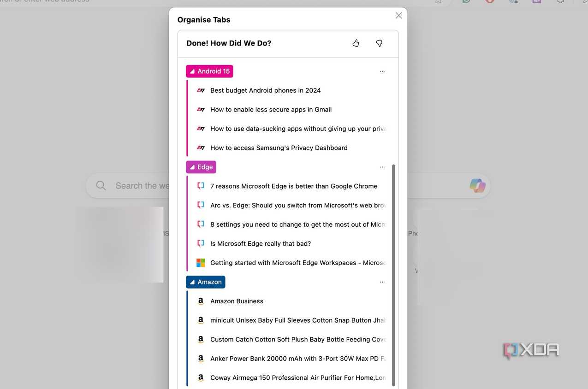Click XDA favicon of 8 settings tab
The image size is (588, 389).
click(x=201, y=224)
